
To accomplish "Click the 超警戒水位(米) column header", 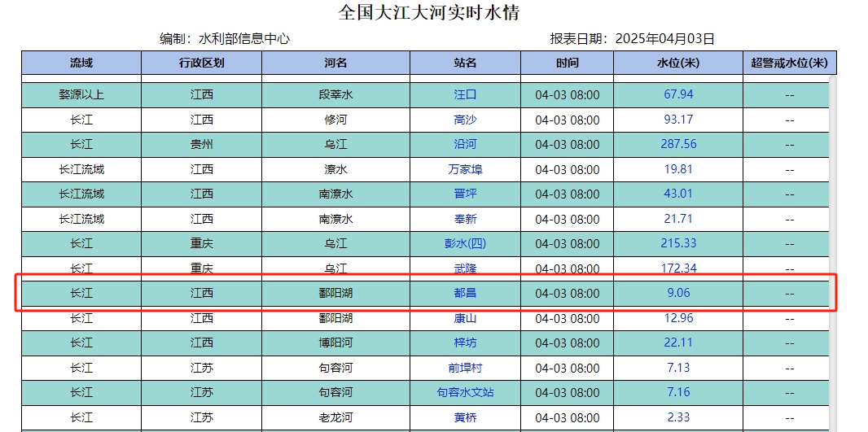I will coord(789,63).
